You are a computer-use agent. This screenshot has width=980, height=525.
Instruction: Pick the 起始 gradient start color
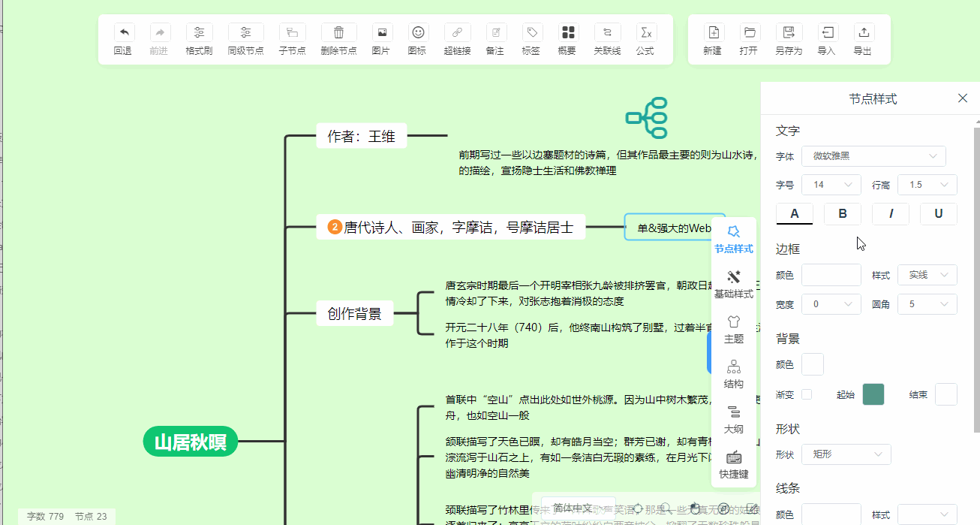(x=873, y=394)
